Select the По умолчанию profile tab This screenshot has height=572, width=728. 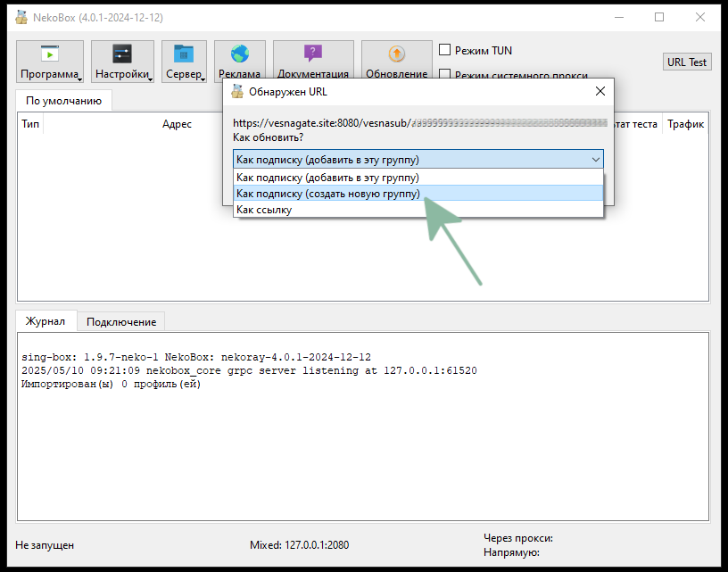click(62, 100)
